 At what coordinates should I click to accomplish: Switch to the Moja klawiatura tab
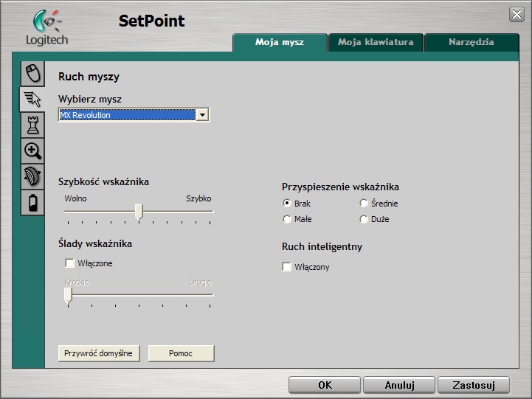point(376,42)
